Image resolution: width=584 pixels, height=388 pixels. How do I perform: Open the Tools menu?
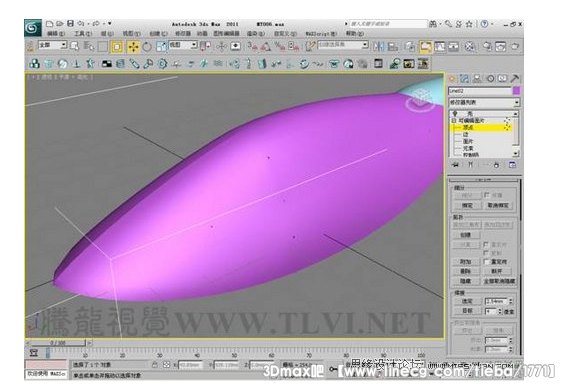pyautogui.click(x=82, y=34)
